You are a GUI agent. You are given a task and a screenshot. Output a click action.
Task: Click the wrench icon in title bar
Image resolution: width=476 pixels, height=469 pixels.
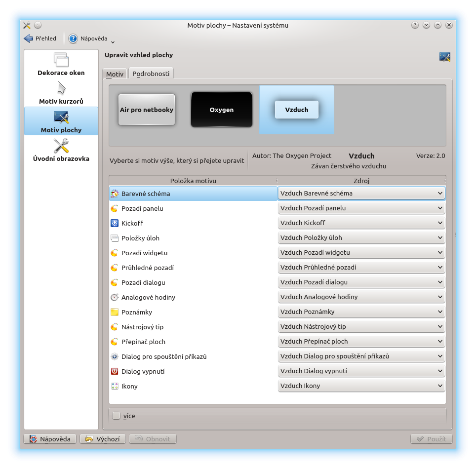coord(27,25)
